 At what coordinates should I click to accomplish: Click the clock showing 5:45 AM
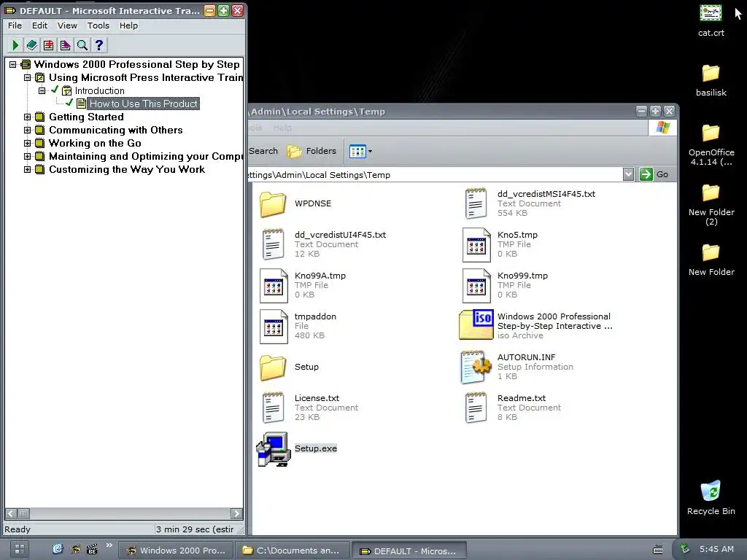[716, 549]
